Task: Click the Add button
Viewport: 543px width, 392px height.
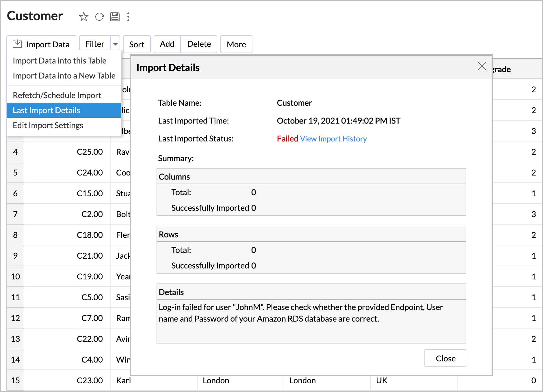Action: [167, 44]
